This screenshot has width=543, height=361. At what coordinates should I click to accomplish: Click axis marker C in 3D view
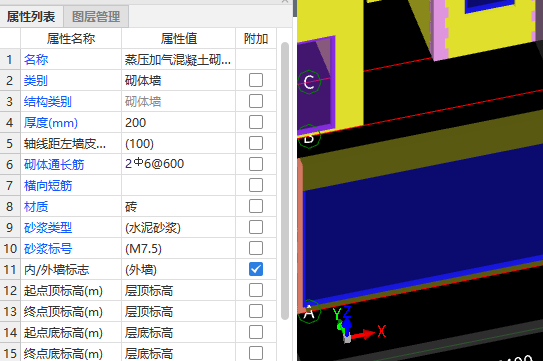[309, 82]
